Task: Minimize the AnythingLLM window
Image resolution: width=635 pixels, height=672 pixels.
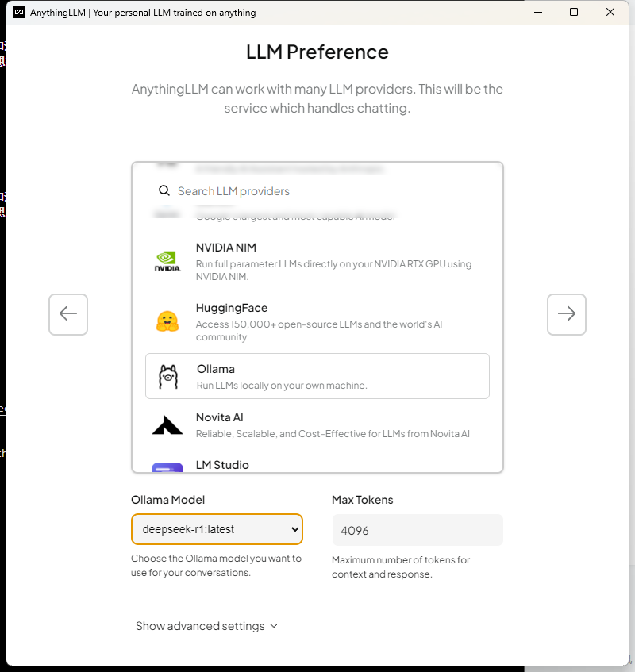Action: click(x=538, y=12)
